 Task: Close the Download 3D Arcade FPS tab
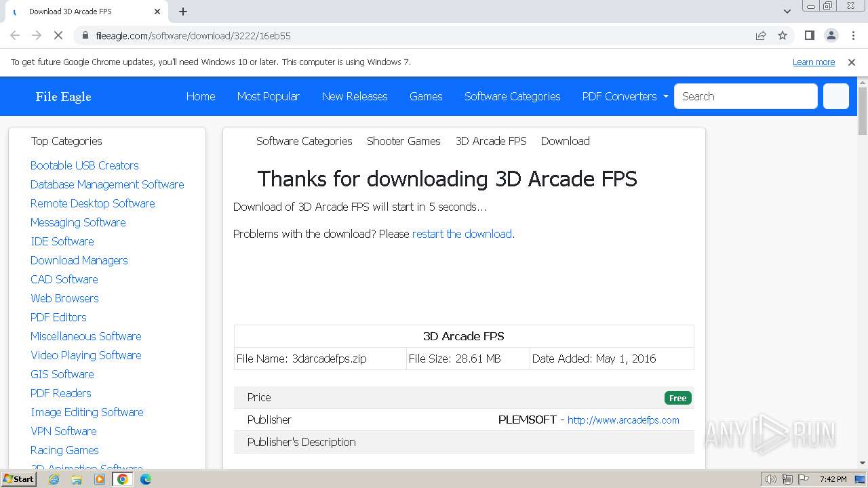pyautogui.click(x=157, y=12)
